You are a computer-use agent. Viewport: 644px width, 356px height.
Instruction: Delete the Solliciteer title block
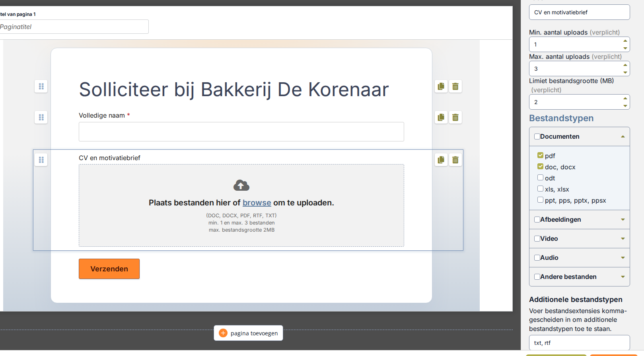[x=455, y=86]
